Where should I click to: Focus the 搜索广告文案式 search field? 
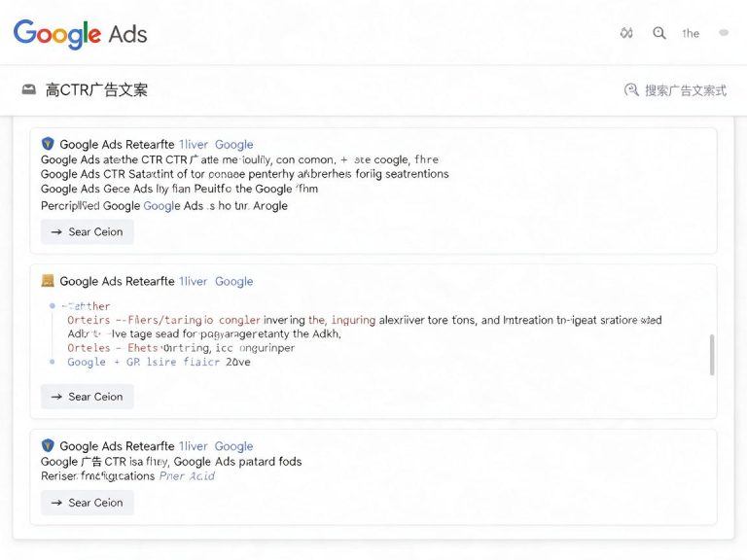point(676,90)
